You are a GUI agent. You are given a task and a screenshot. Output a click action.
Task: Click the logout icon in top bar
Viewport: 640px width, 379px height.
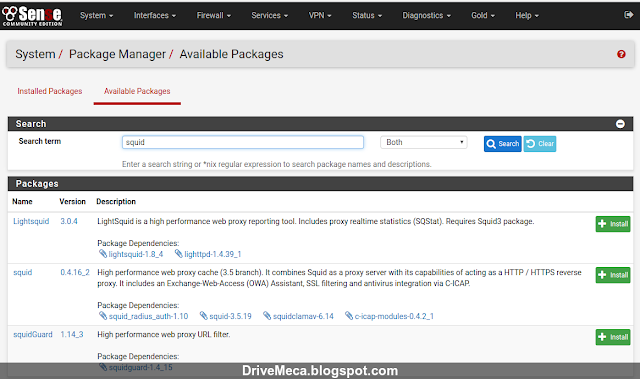(628, 15)
